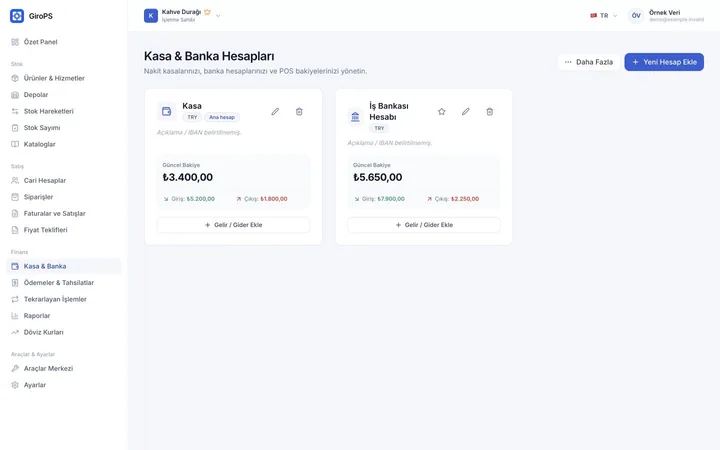This screenshot has width=720, height=450.
Task: Click Çıkış ₺2.250,00 on İş Bankası card
Action: tap(453, 199)
